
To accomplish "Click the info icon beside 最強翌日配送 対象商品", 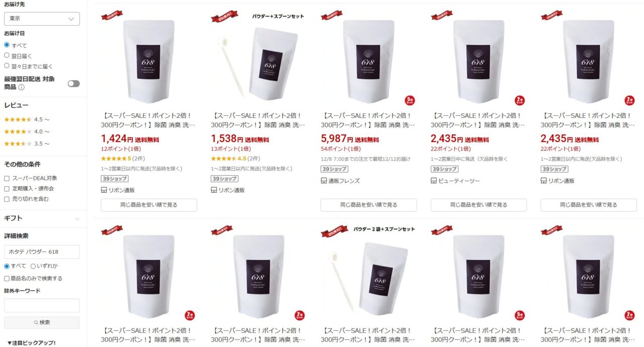I will tap(22, 87).
